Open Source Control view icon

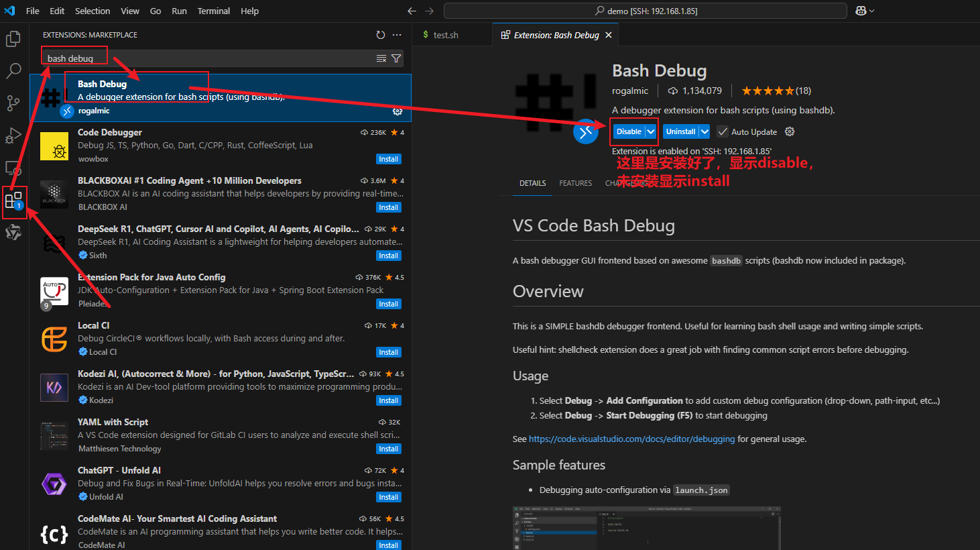coord(13,103)
